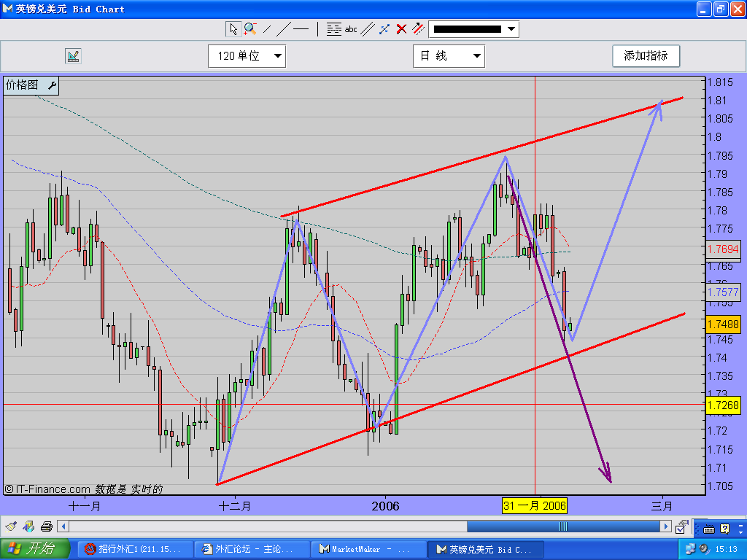Switch to 外汇论坛 browser taskbar window
Screen dimensions: 747x560
(252, 549)
